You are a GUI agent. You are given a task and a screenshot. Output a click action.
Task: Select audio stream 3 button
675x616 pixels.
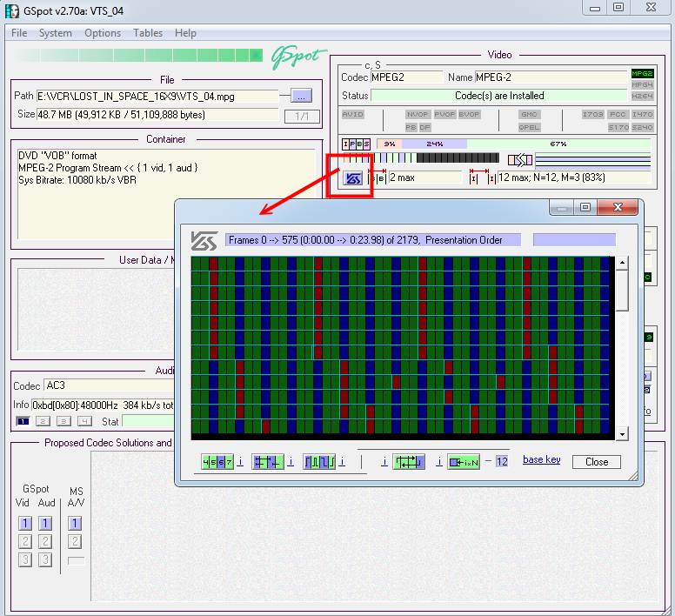point(63,421)
